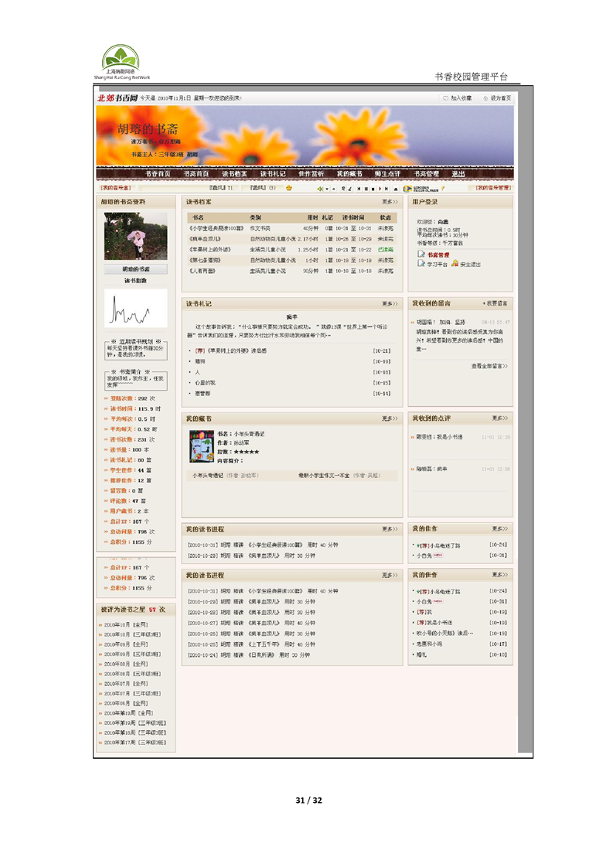Open the volume dropdown arrow in the music player

coord(327,189)
